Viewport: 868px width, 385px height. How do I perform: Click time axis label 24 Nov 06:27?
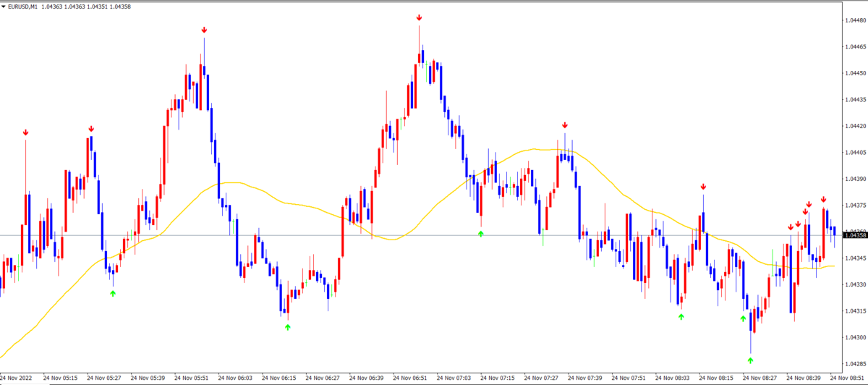tap(323, 378)
